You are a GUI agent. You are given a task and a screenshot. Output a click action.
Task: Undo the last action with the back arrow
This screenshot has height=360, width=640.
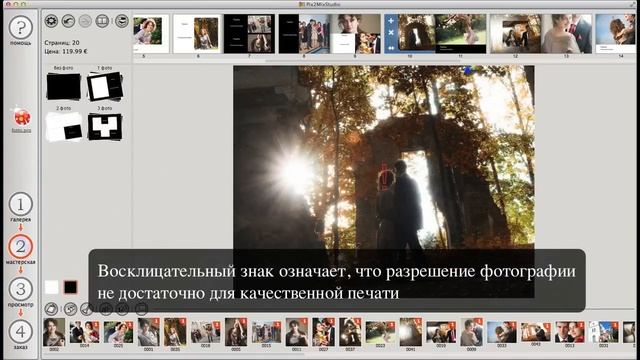tap(68, 21)
